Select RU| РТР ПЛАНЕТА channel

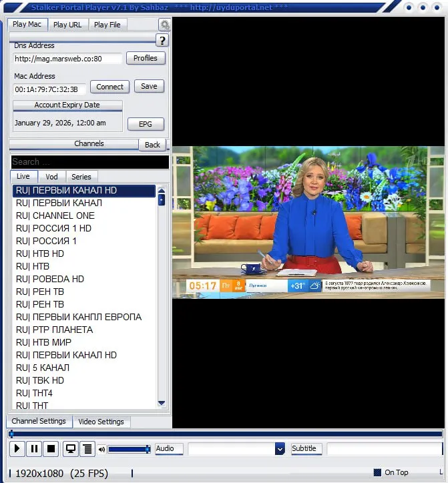84,330
